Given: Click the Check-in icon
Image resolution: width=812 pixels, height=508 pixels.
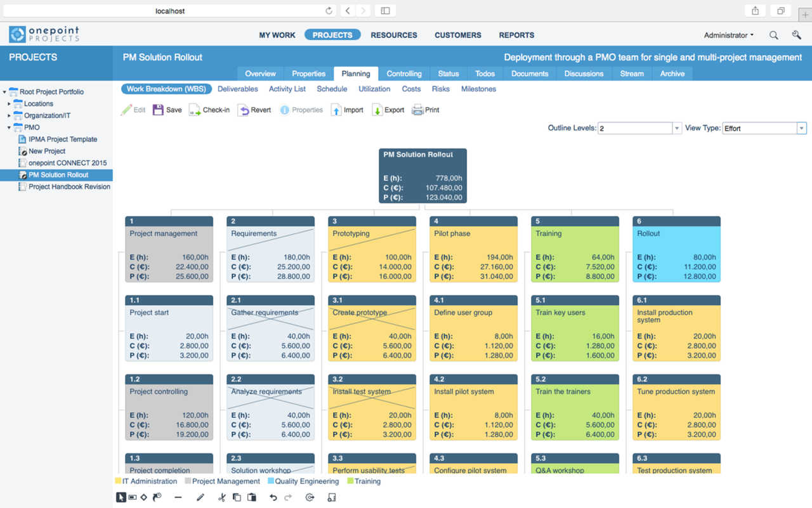Looking at the screenshot, I should tap(195, 110).
